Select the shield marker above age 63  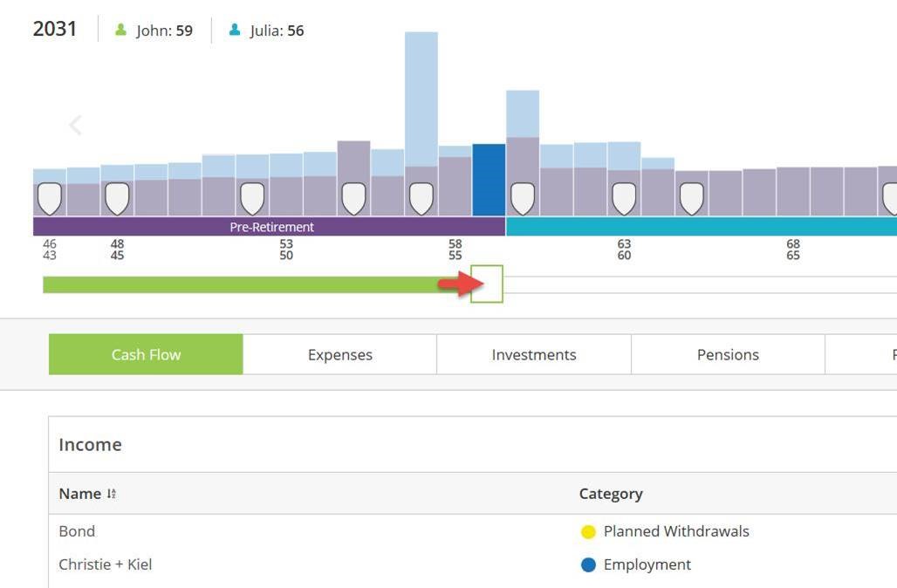click(623, 198)
